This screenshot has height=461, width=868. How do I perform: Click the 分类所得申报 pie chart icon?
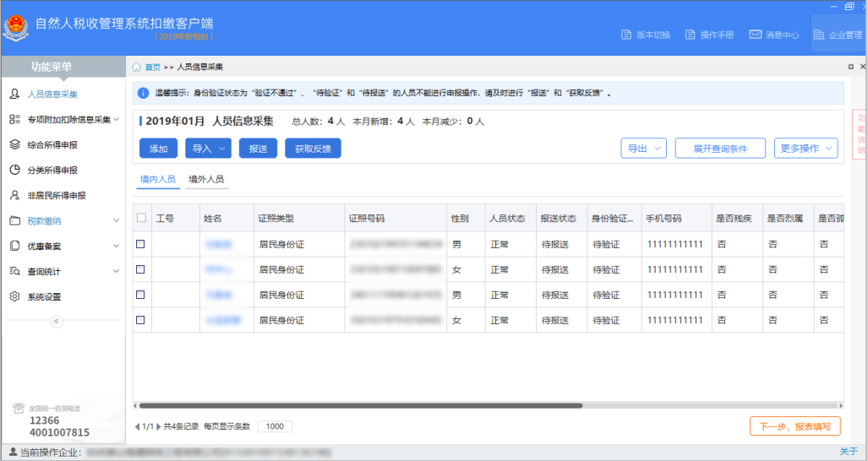(15, 170)
